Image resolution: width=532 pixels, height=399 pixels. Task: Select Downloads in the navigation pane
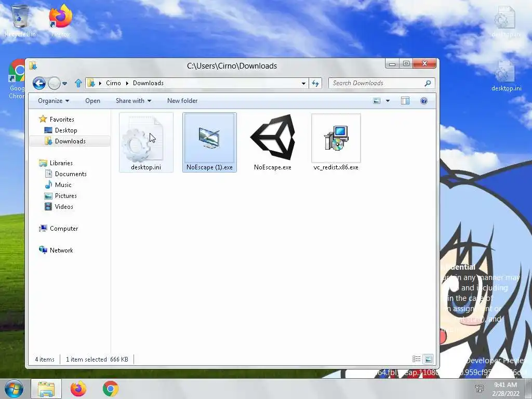(70, 141)
